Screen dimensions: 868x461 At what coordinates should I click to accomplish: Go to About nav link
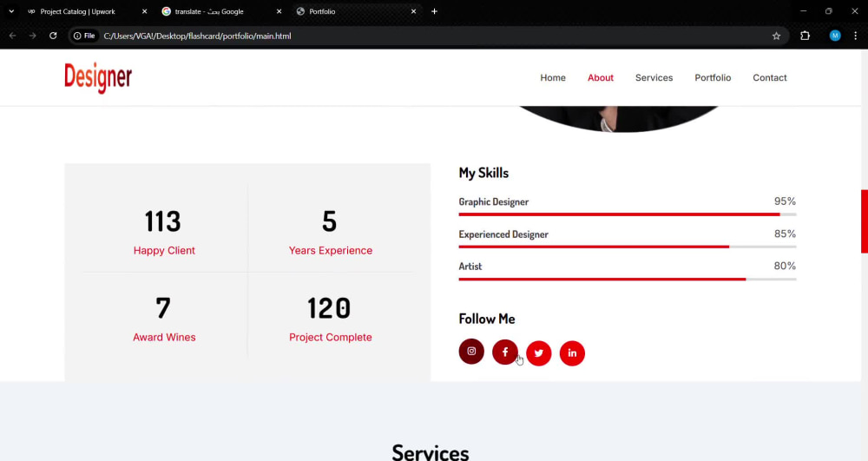pos(601,78)
